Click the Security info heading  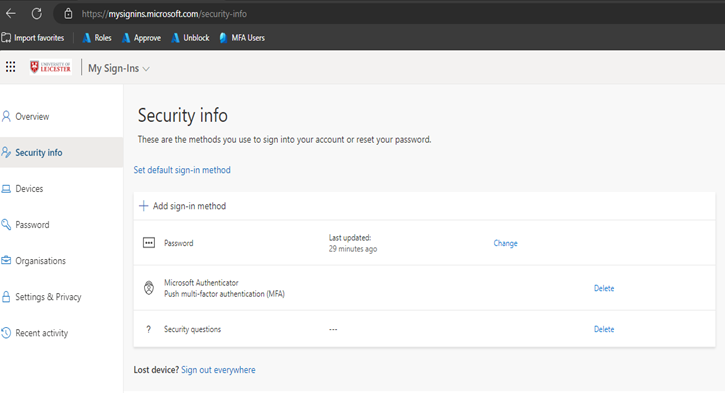183,116
